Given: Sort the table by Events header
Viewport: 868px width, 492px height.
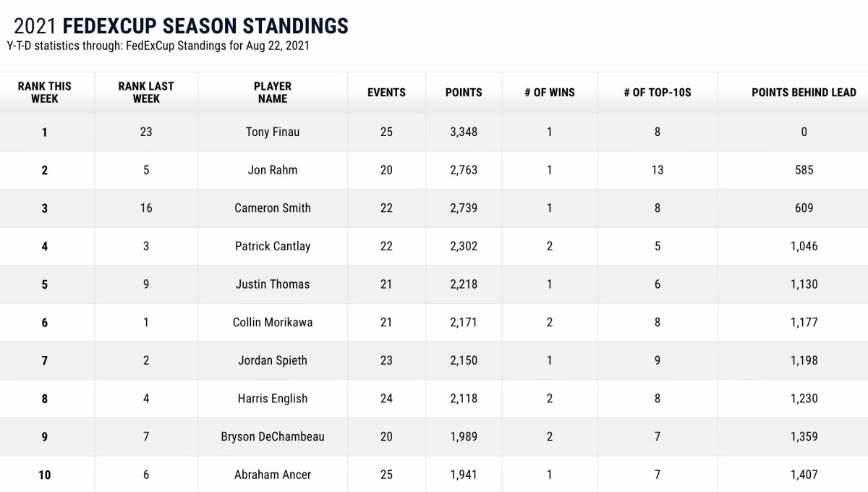Looking at the screenshot, I should coord(386,93).
